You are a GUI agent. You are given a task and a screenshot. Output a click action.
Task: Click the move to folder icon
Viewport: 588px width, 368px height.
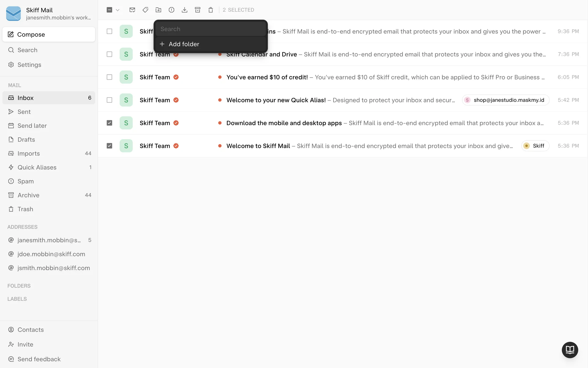pyautogui.click(x=158, y=10)
